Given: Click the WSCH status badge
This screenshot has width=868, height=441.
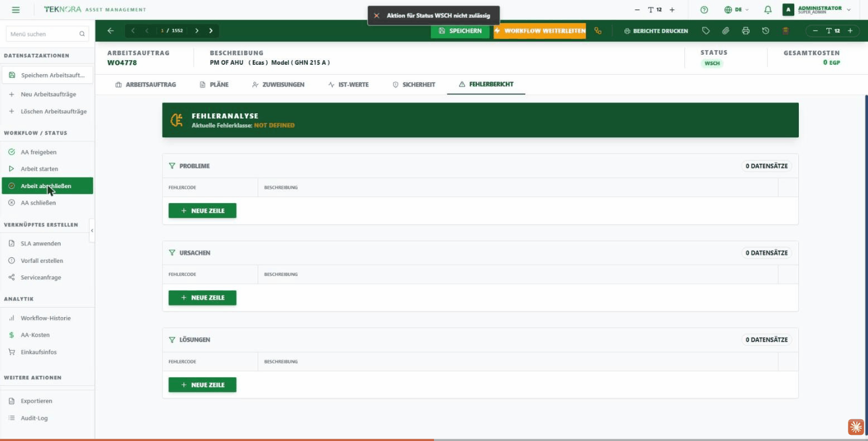Looking at the screenshot, I should point(712,63).
